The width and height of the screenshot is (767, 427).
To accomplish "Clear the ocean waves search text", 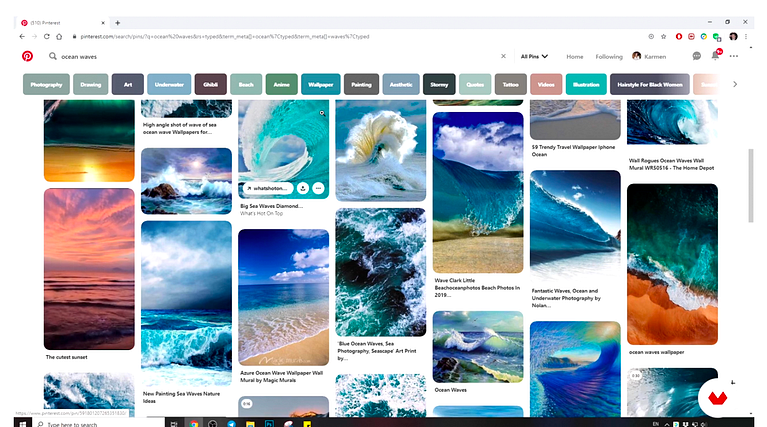I will [503, 56].
